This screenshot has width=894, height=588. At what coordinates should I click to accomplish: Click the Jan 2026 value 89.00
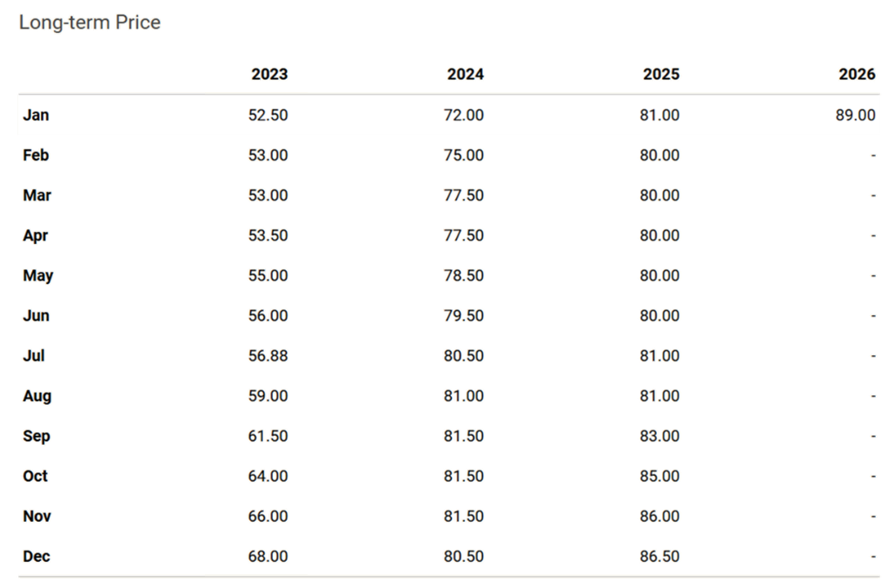coord(855,116)
